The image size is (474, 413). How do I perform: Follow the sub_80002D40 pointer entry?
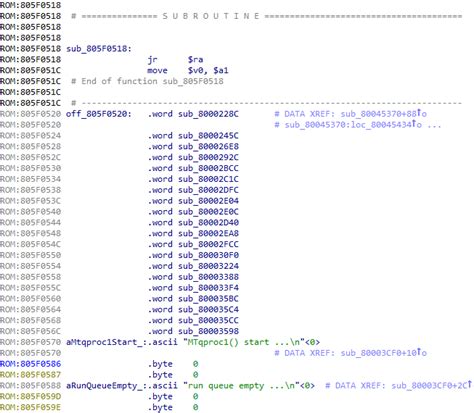(x=208, y=223)
